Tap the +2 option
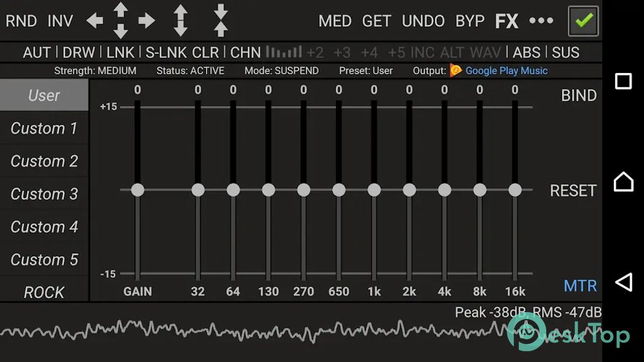644x362 pixels. click(x=315, y=52)
